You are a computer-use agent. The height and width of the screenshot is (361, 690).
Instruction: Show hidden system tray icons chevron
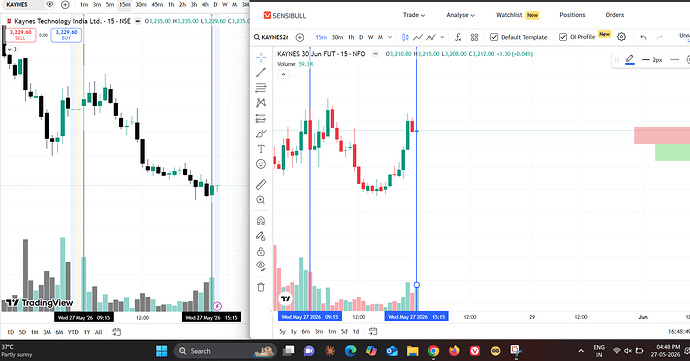point(581,351)
